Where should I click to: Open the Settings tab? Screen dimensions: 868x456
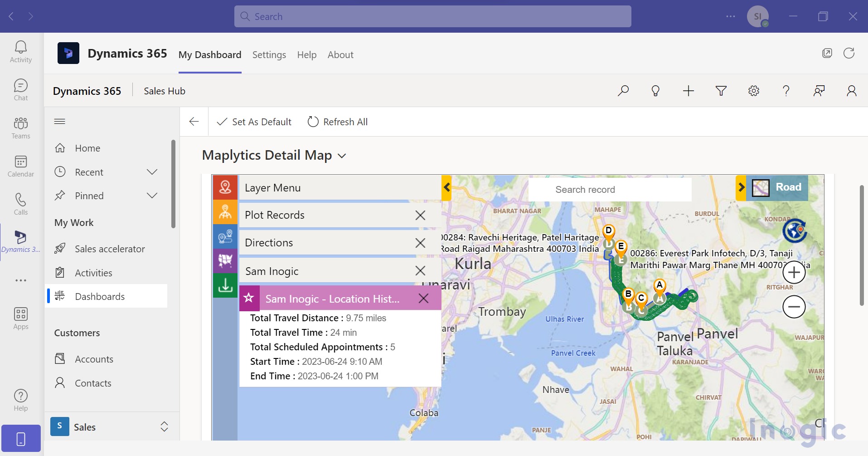[x=269, y=55]
